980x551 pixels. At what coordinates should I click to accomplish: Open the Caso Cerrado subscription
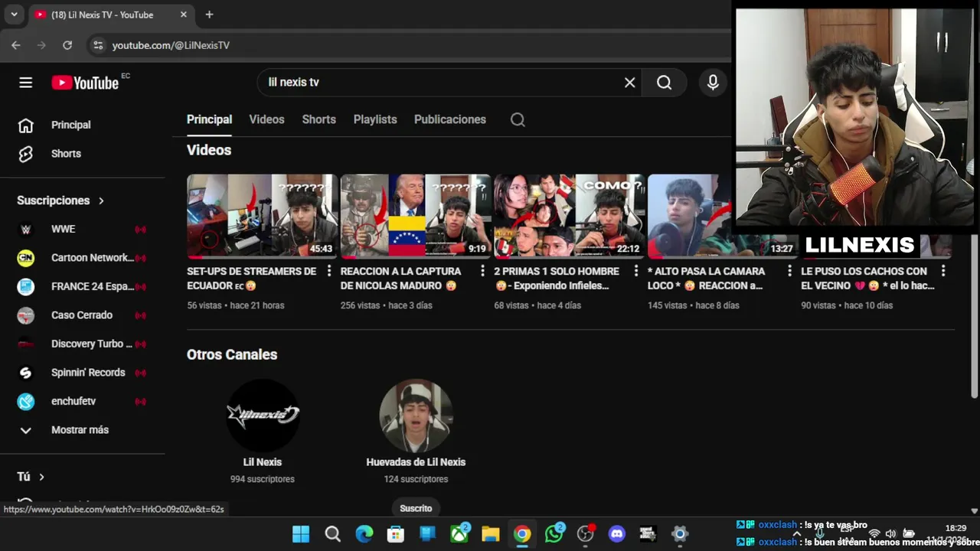83,315
